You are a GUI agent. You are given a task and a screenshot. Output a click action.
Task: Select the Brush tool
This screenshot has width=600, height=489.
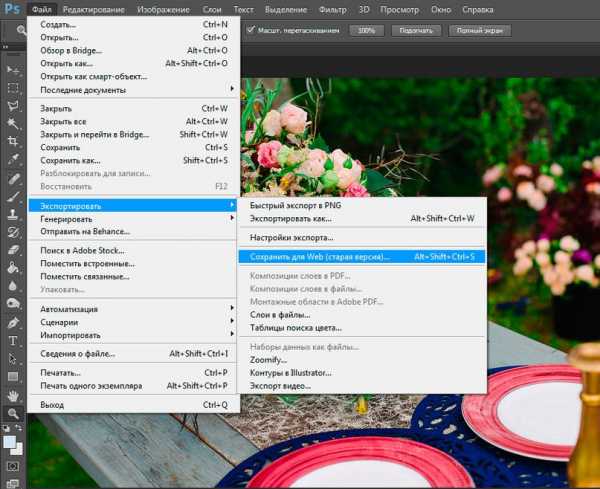[13, 197]
